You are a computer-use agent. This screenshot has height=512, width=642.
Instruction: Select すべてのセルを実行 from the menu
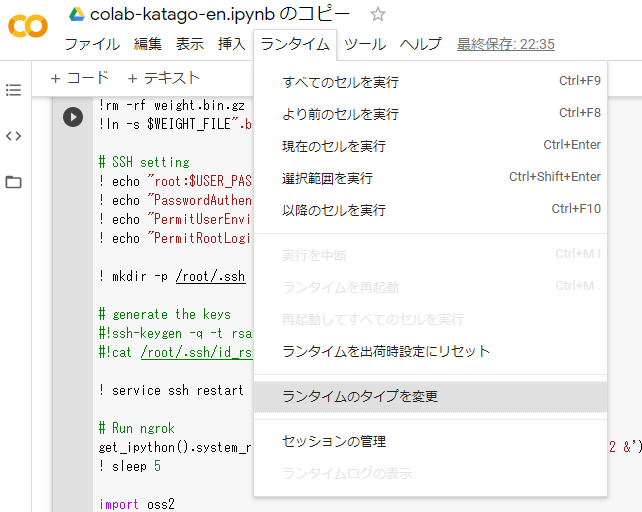point(340,82)
